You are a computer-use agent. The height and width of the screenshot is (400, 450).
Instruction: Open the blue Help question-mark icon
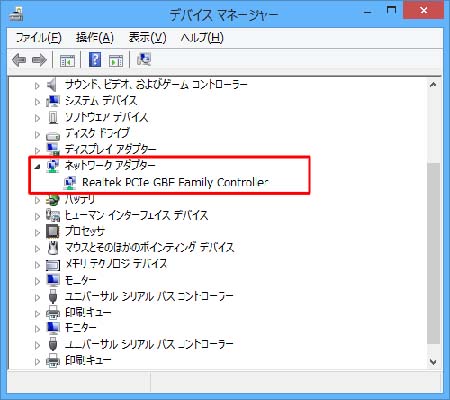coord(95,60)
